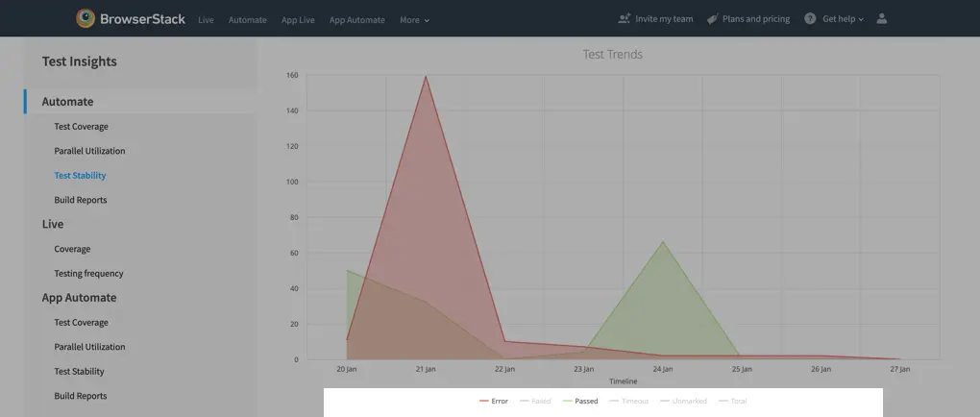Click the BrowserStack logo icon

[x=86, y=18]
